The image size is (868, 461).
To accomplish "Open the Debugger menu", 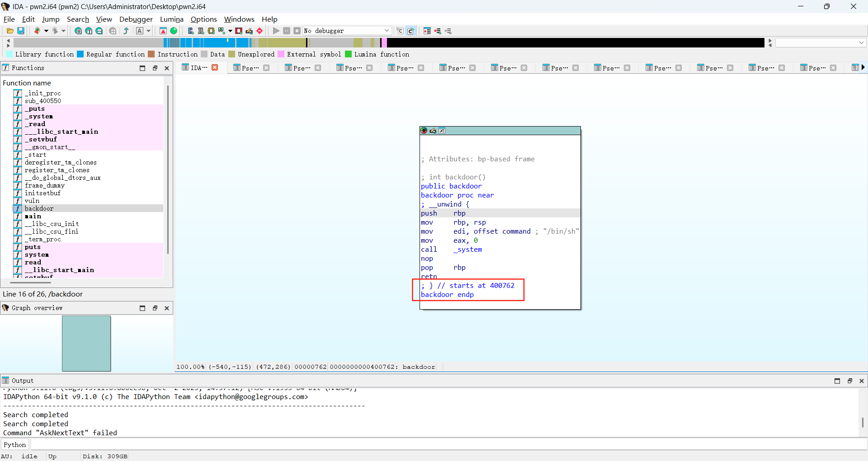I will [x=136, y=19].
